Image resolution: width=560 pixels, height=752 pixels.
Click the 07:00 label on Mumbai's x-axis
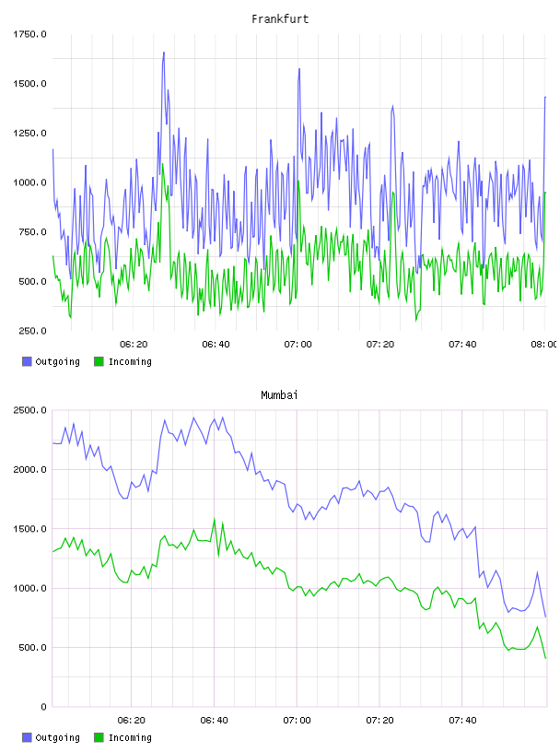pos(297,720)
